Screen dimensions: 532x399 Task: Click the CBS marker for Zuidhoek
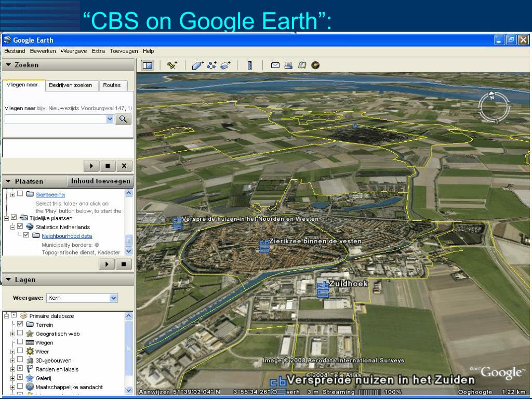click(323, 290)
